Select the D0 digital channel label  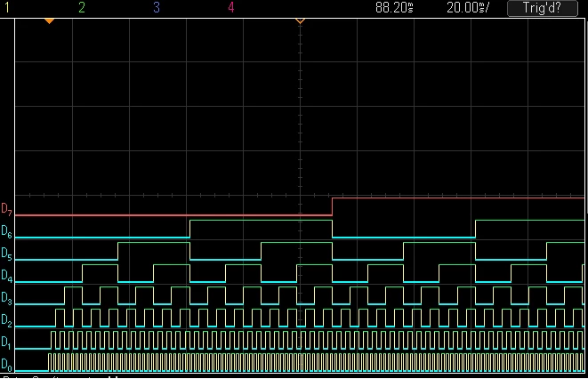(7, 365)
